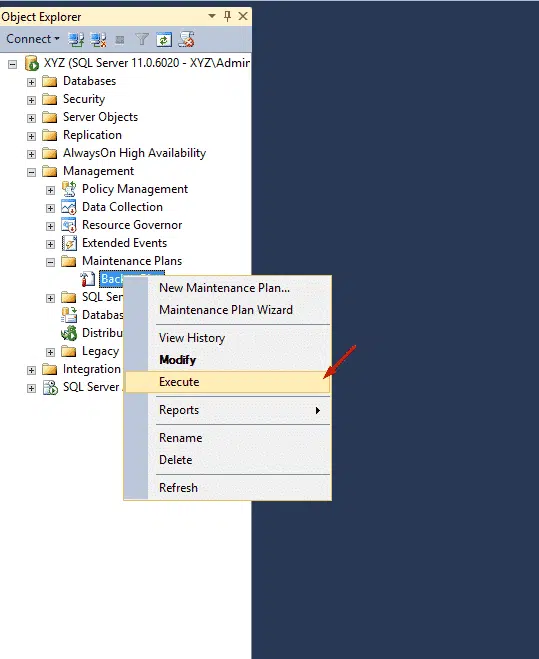Viewport: 539px width, 659px height.
Task: Select Maintenance Plan Wizard menu entry
Action: click(x=226, y=310)
